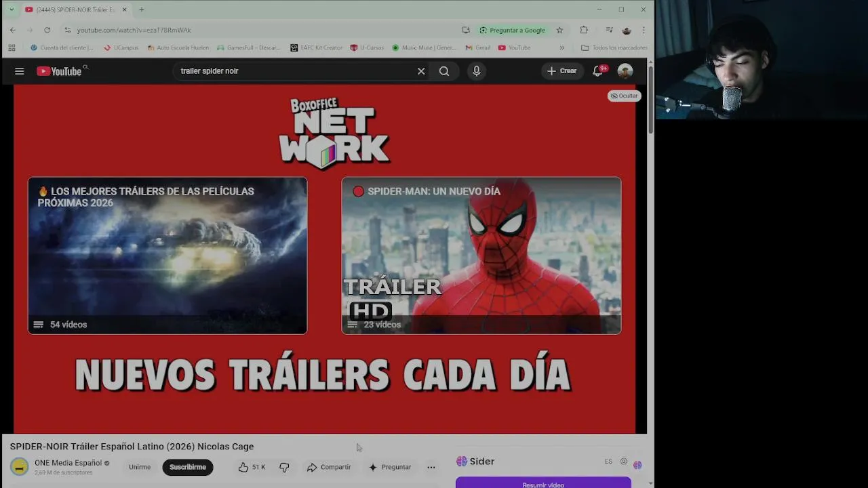This screenshot has height=488, width=868.
Task: Share the video via Compartir
Action: 329,467
